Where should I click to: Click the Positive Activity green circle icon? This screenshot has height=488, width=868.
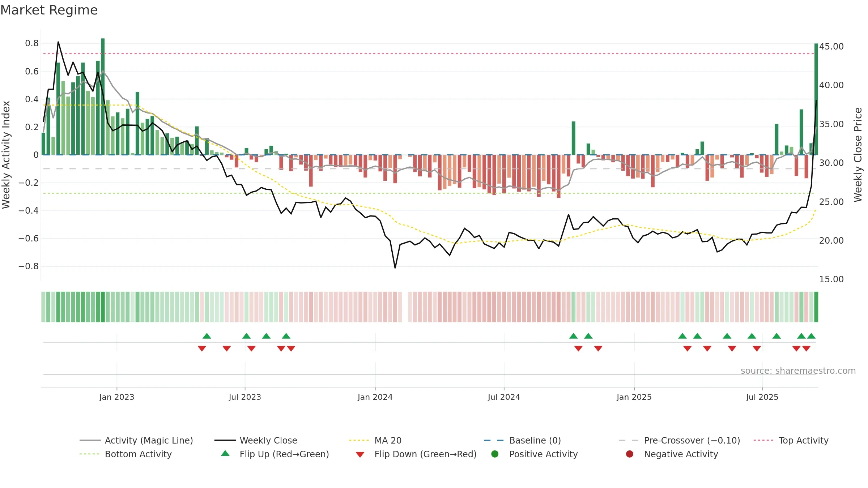(x=495, y=454)
